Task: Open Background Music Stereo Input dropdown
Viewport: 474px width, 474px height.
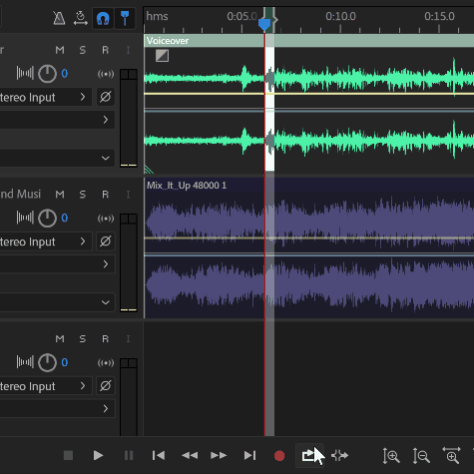Action: pyautogui.click(x=45, y=242)
